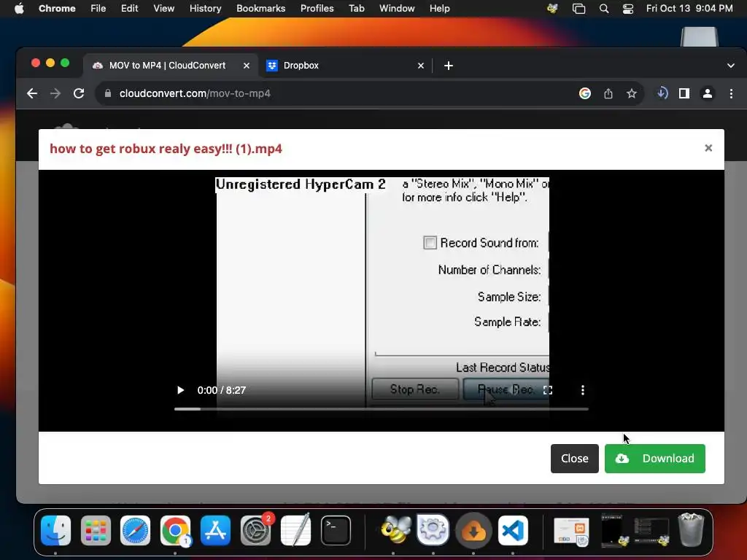Open Launchpad from the Dock
The height and width of the screenshot is (560, 747).
tap(96, 530)
